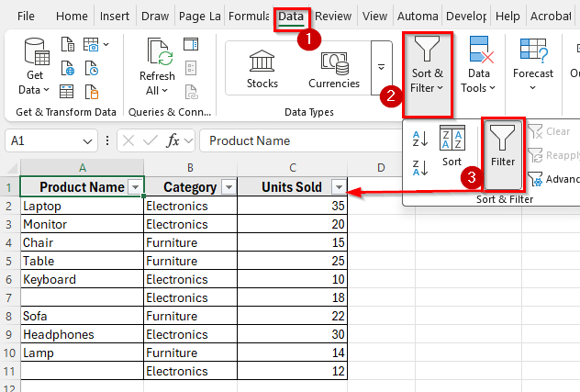Convert to the Stocks data type

tap(262, 69)
